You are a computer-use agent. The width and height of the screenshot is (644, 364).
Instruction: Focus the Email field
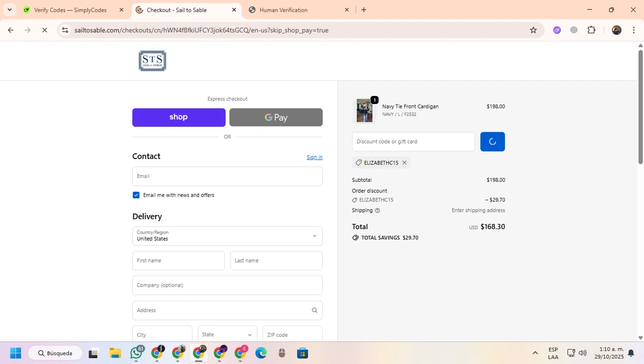(228, 176)
